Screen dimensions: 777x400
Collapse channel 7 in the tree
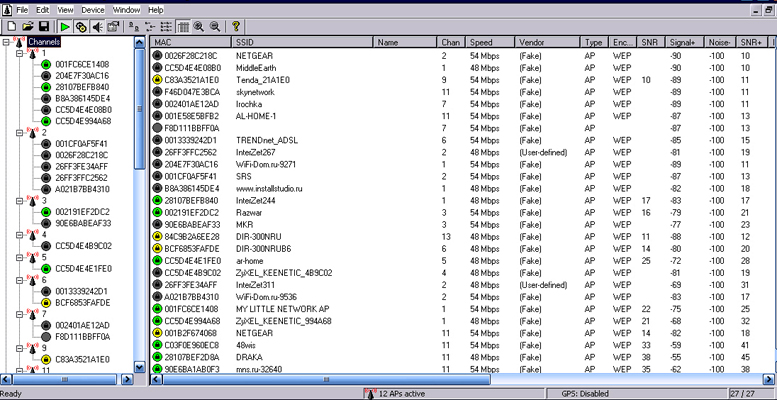point(19,314)
